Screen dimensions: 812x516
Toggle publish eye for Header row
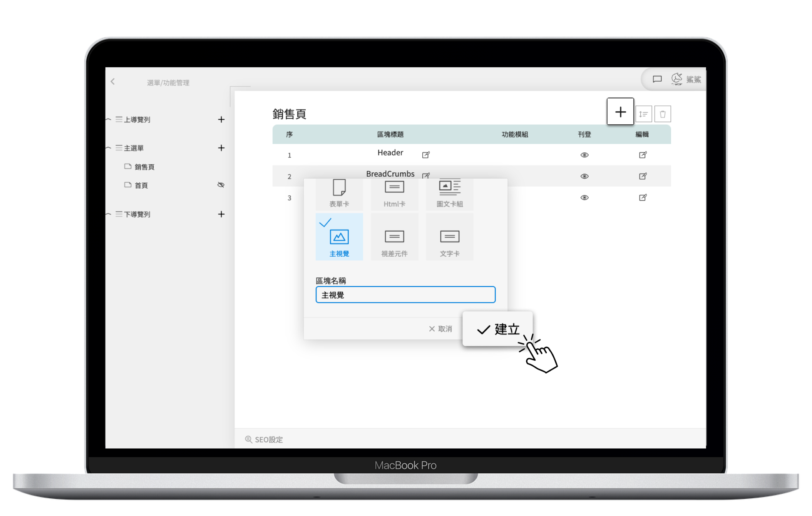(584, 155)
